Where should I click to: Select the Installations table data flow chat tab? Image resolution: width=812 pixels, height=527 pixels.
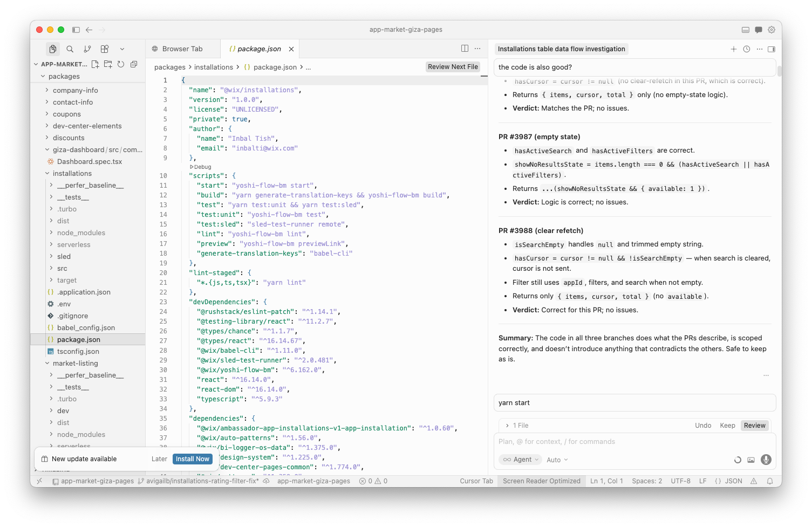562,49
